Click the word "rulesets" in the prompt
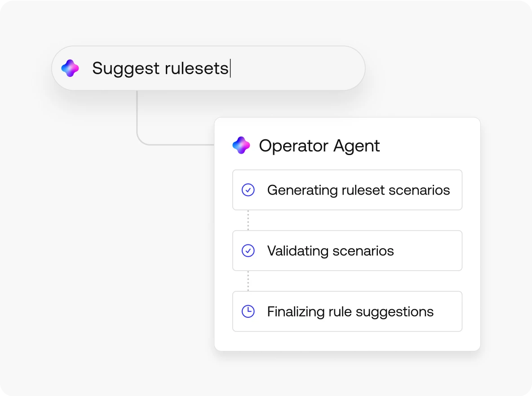This screenshot has height=396, width=532. point(196,68)
